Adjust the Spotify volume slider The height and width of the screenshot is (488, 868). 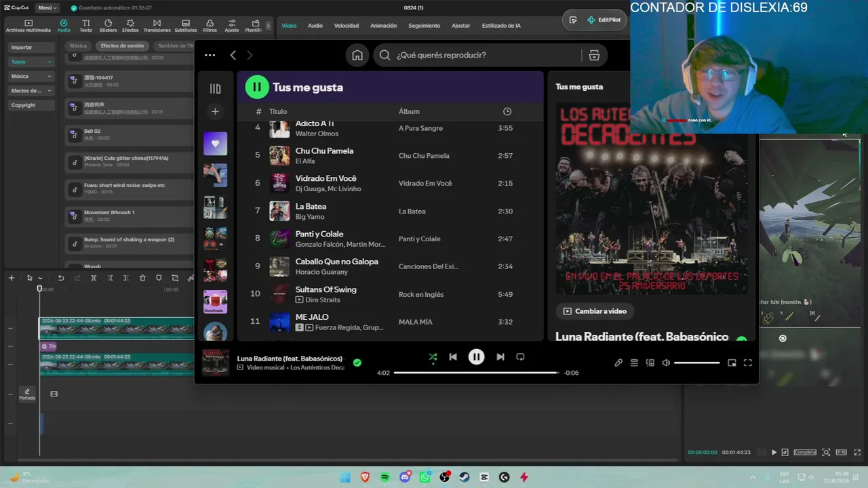(x=697, y=363)
